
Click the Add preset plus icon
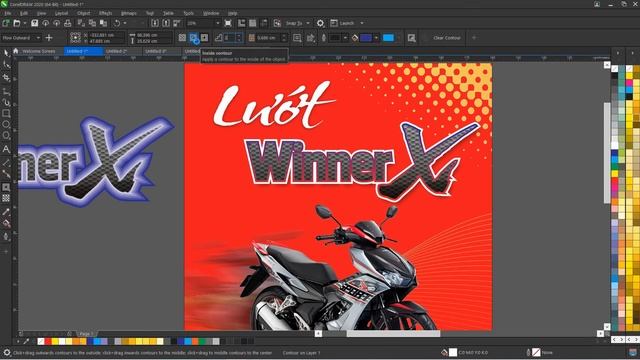[x=49, y=38]
